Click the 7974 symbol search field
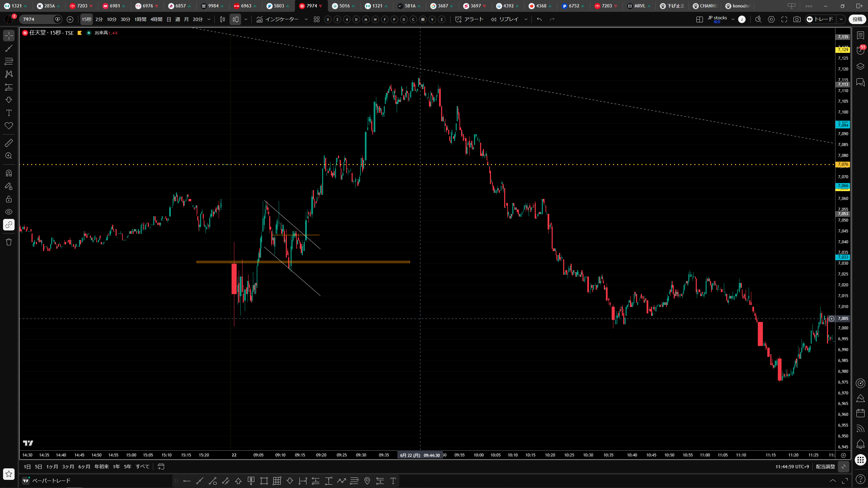 [37, 19]
